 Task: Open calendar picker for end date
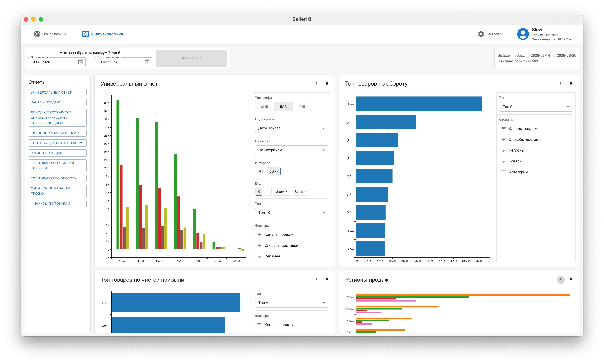(x=147, y=62)
